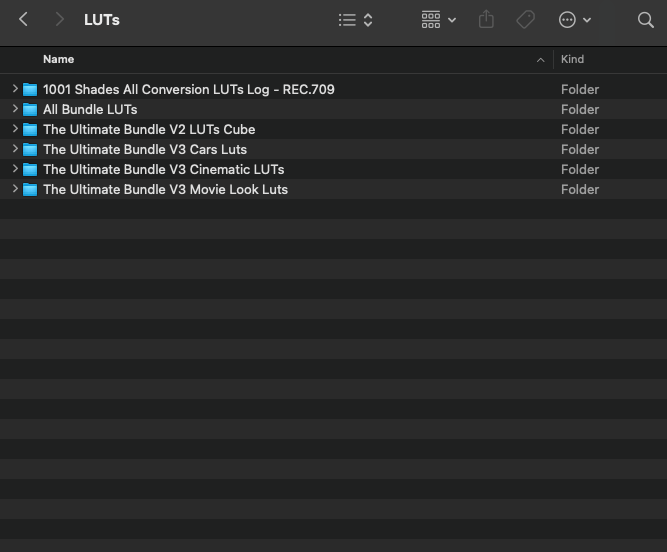Image resolution: width=667 pixels, height=552 pixels.
Task: Select The Ultimate Bundle V3 Cinematic LUTs
Action: [x=163, y=170]
